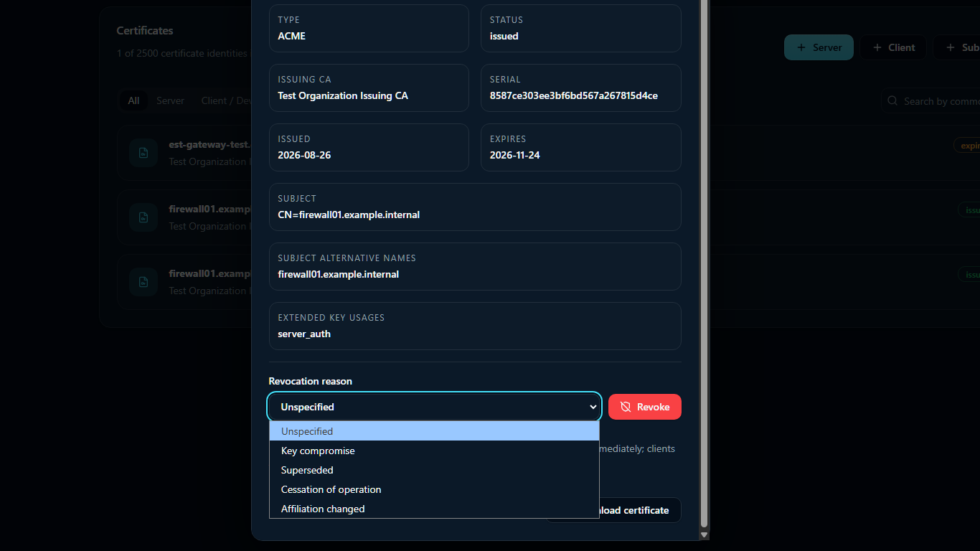Select Cessation of operation
The height and width of the screenshot is (551, 980).
434,489
